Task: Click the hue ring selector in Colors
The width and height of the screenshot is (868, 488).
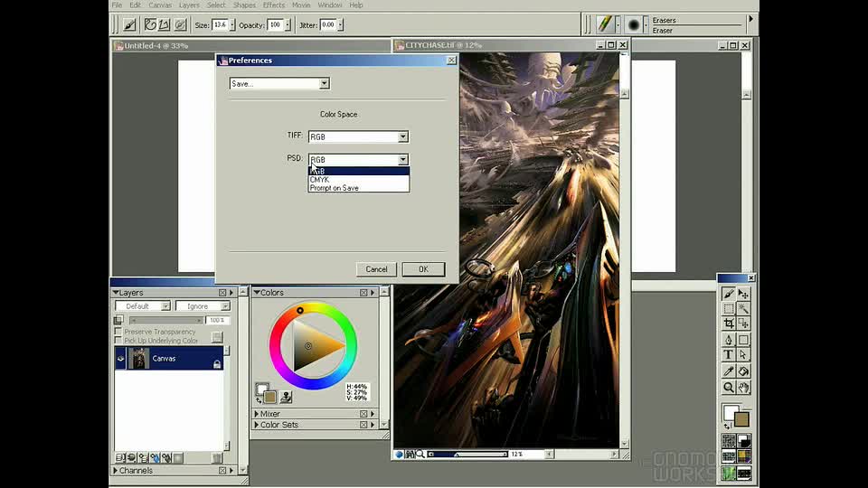Action: (299, 310)
